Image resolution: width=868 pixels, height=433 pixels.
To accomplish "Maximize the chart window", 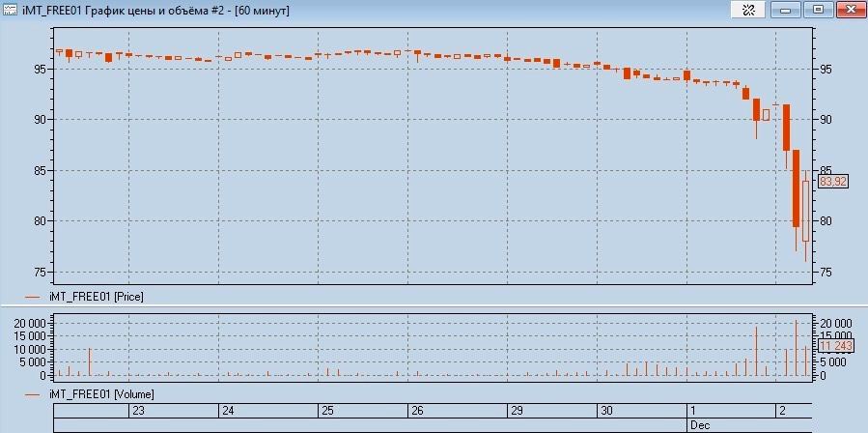I will 818,10.
